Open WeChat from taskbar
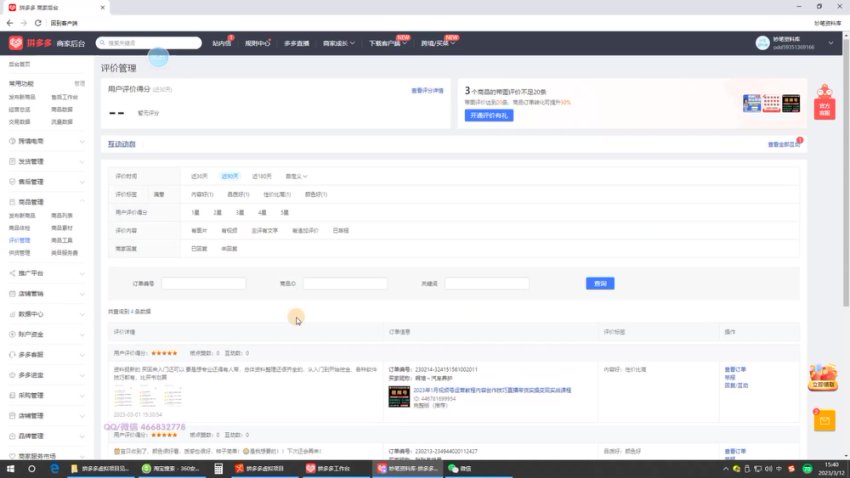Screen dimensions: 850x478 click(x=459, y=468)
